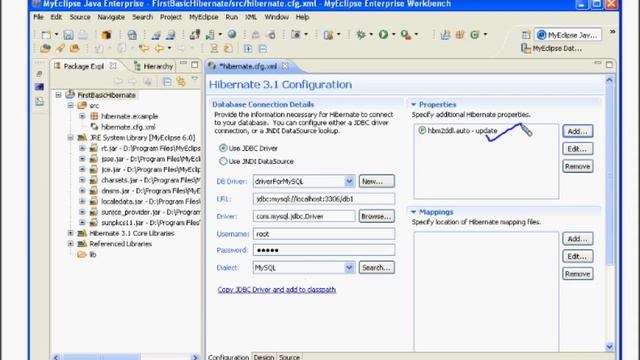Click the server with green arrow icon
Viewport: 640px width, 360px height.
click(x=211, y=35)
